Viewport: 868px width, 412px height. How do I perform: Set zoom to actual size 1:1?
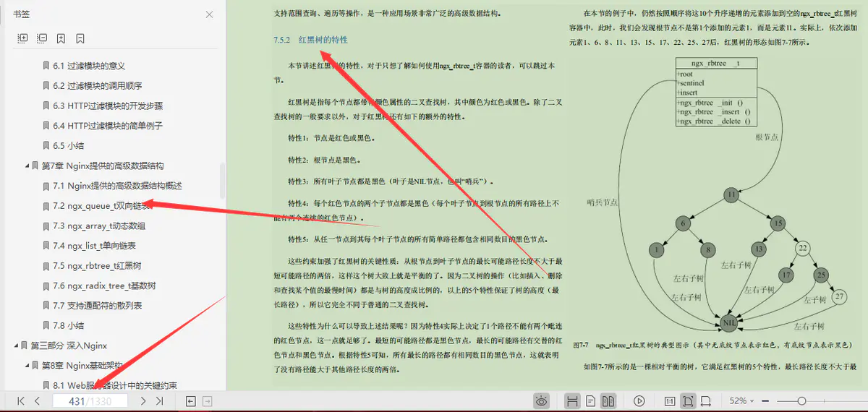[670, 400]
